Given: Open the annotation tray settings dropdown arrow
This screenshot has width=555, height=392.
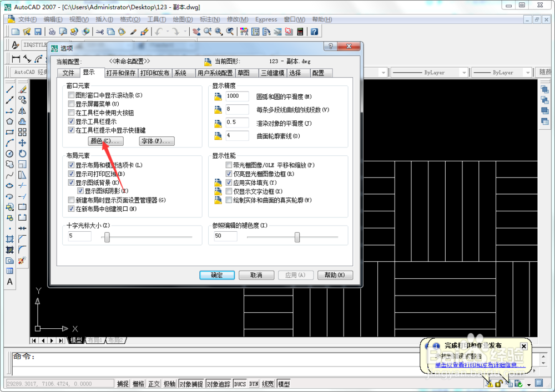Looking at the screenshot, I should click(x=529, y=385).
